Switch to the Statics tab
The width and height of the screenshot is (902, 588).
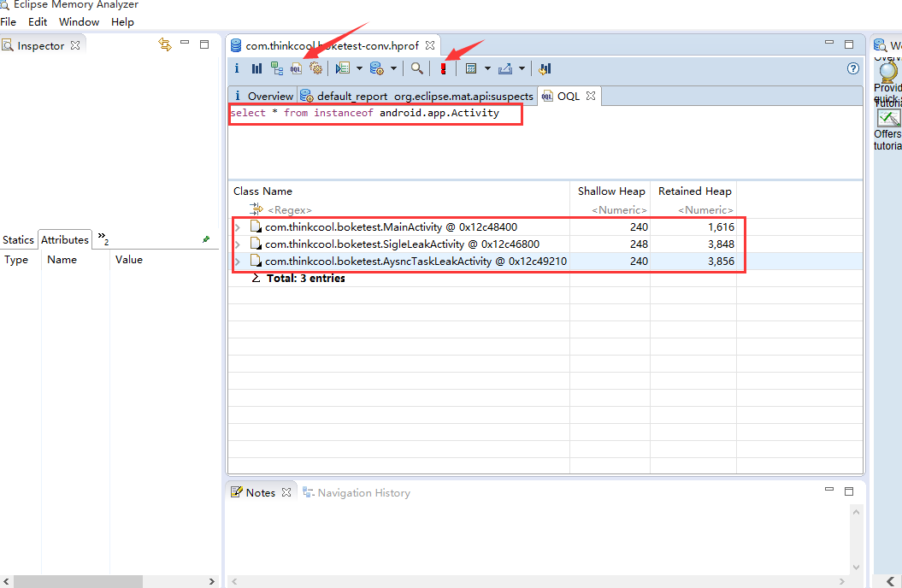coord(18,240)
